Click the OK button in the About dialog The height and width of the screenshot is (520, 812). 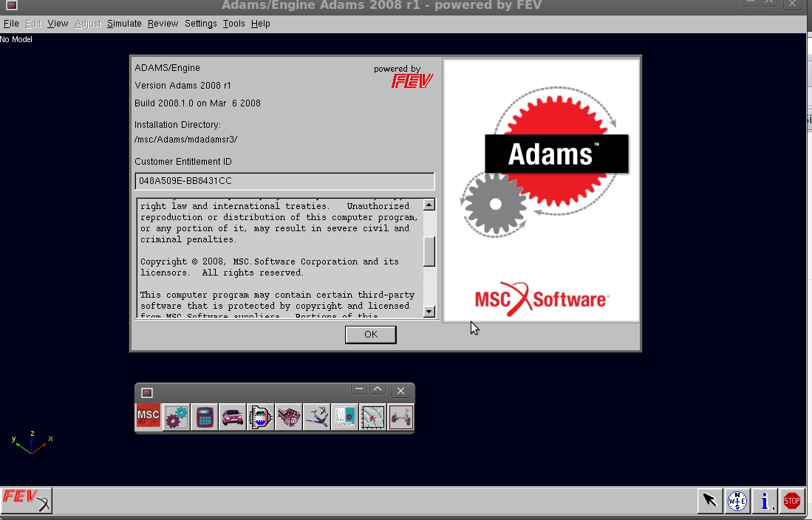coord(371,335)
